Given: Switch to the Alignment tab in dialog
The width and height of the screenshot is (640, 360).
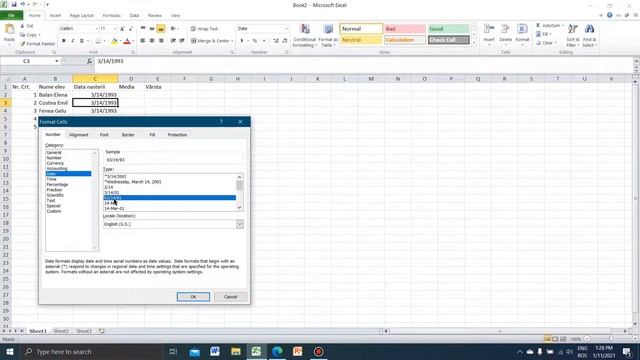Looking at the screenshot, I should 78,135.
